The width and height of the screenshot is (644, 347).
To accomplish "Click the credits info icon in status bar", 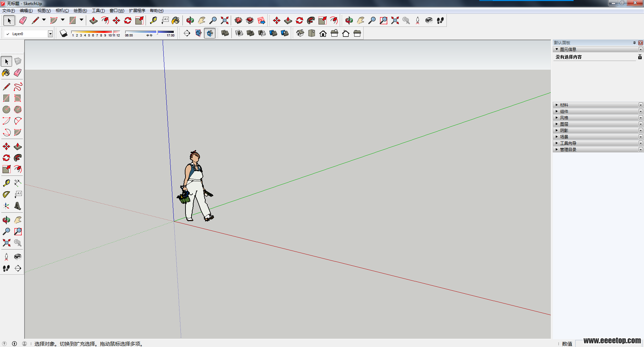I will [x=14, y=344].
